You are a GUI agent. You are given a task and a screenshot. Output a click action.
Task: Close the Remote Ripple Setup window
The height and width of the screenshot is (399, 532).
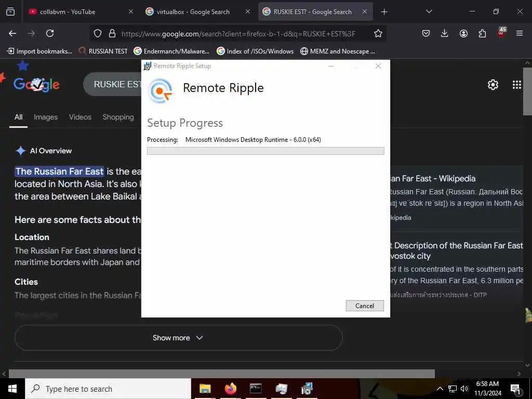(378, 66)
